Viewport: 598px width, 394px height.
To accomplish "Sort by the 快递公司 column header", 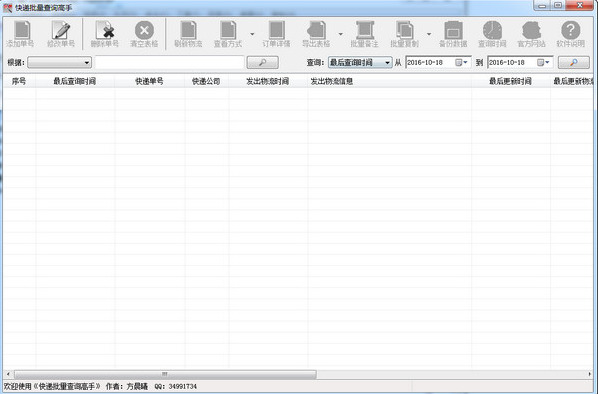I will [x=207, y=81].
